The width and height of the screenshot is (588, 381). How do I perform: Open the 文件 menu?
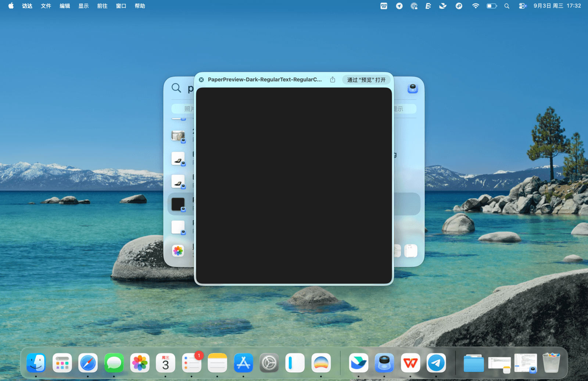46,6
